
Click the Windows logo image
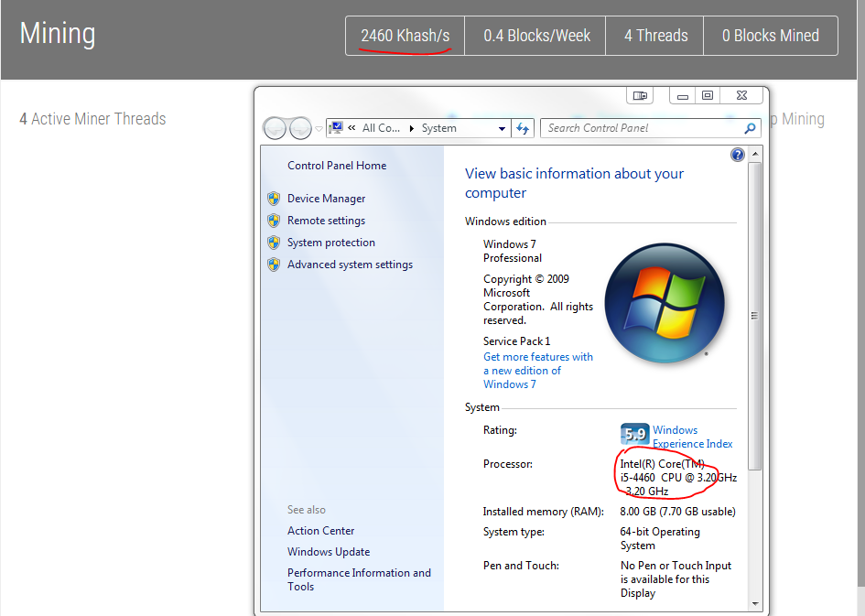point(665,302)
